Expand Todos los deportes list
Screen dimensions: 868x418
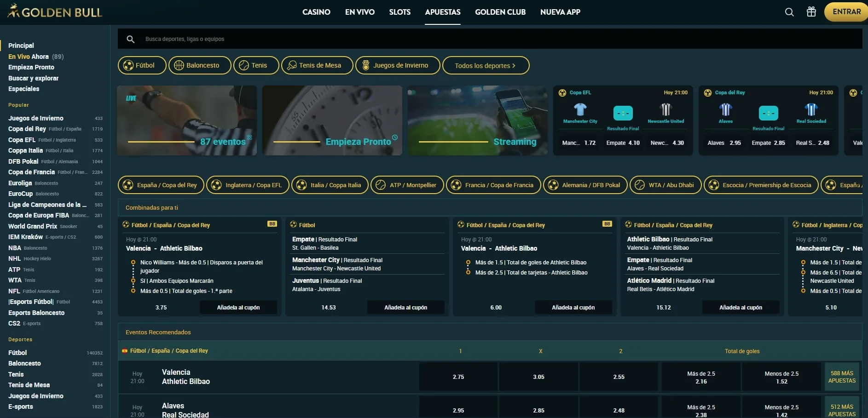click(486, 65)
